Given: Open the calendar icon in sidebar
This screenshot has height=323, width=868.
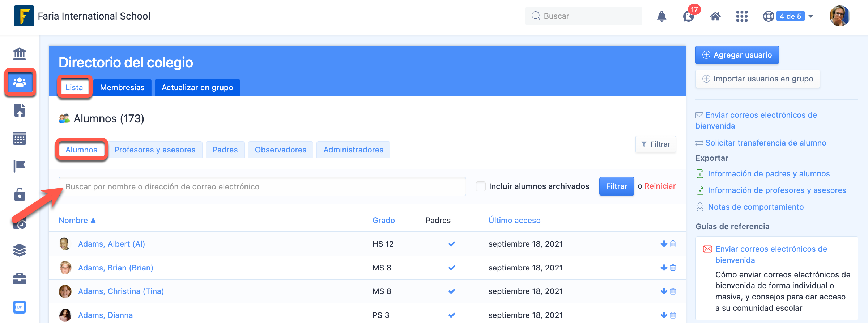Looking at the screenshot, I should tap(20, 138).
